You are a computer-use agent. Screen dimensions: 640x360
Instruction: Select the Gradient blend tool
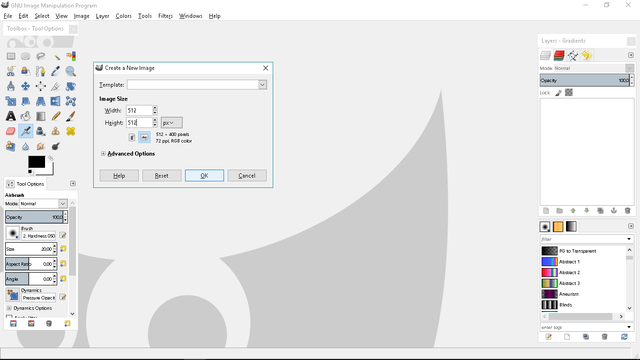click(x=41, y=116)
